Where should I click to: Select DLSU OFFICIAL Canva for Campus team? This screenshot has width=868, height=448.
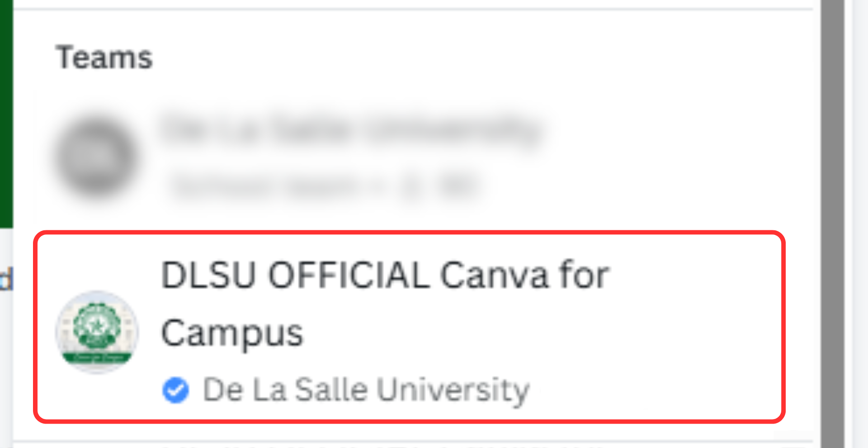point(409,327)
